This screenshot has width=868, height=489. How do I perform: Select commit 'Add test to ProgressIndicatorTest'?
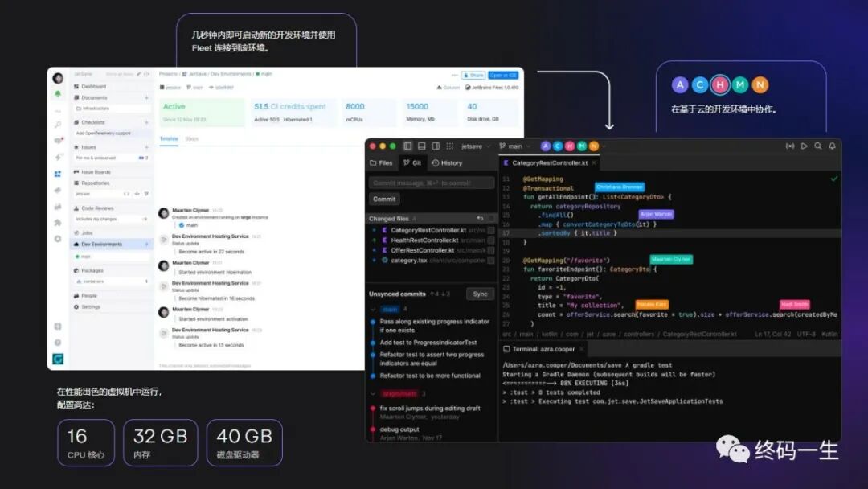point(428,343)
